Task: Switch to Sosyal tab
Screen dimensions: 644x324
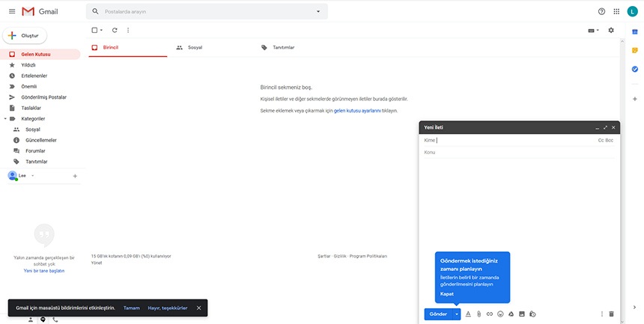Action: pyautogui.click(x=211, y=48)
